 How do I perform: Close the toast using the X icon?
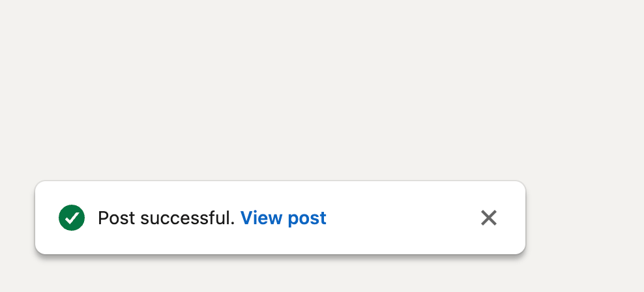click(488, 218)
